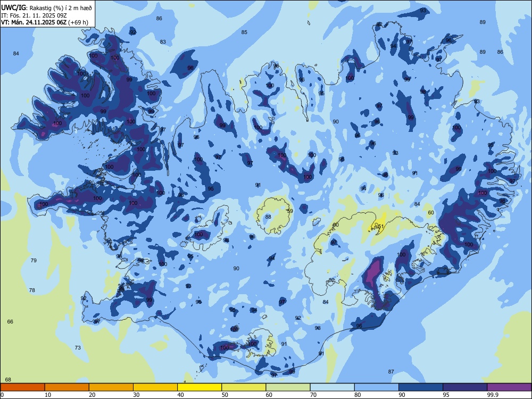The image size is (532, 399).
Task: Select the navy 95–99.9 legend swatch
Action: 465,387
